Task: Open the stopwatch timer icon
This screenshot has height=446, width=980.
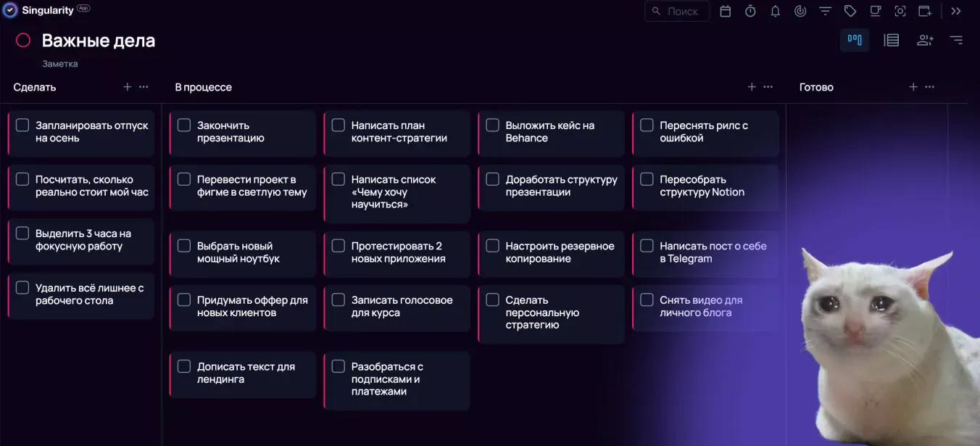Action: tap(750, 11)
